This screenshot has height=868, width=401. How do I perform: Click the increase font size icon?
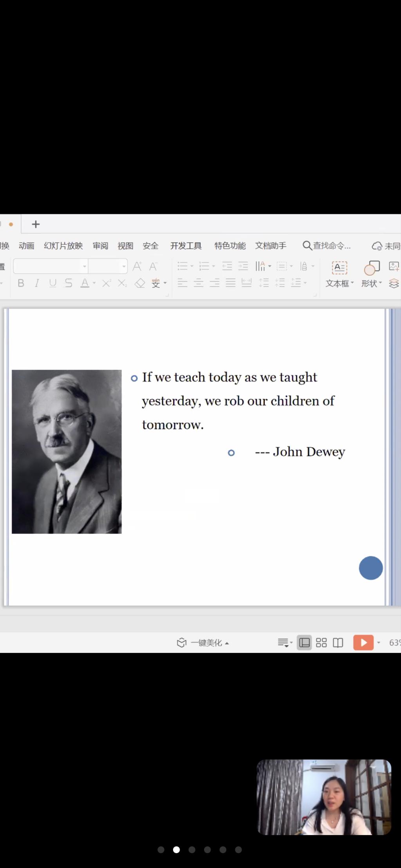(x=137, y=267)
